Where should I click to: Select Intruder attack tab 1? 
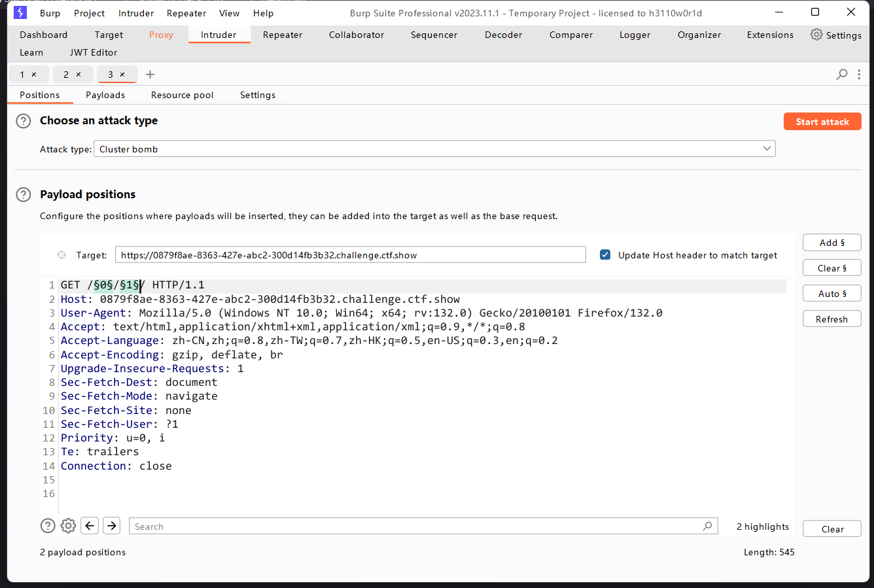(22, 75)
